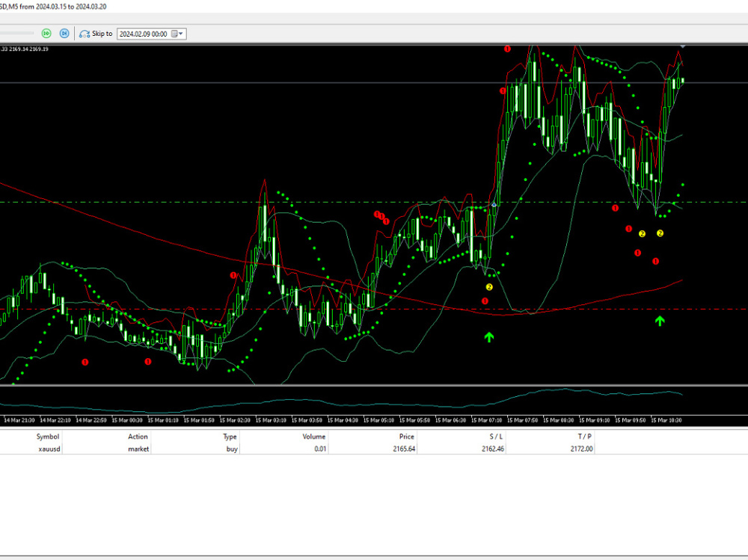
Task: Select the 2172.00 take profit cell
Action: [581, 449]
